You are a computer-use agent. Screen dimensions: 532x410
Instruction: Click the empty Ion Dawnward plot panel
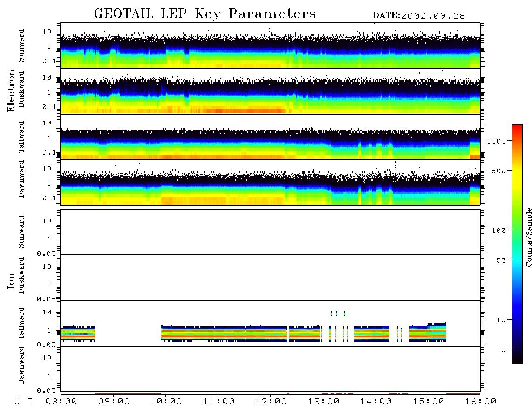[x=270, y=369]
